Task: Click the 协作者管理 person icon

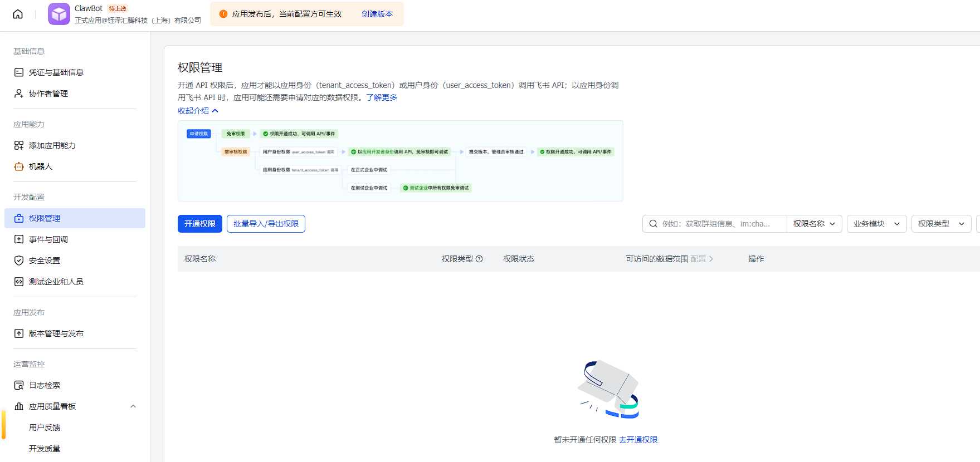Action: coord(19,94)
